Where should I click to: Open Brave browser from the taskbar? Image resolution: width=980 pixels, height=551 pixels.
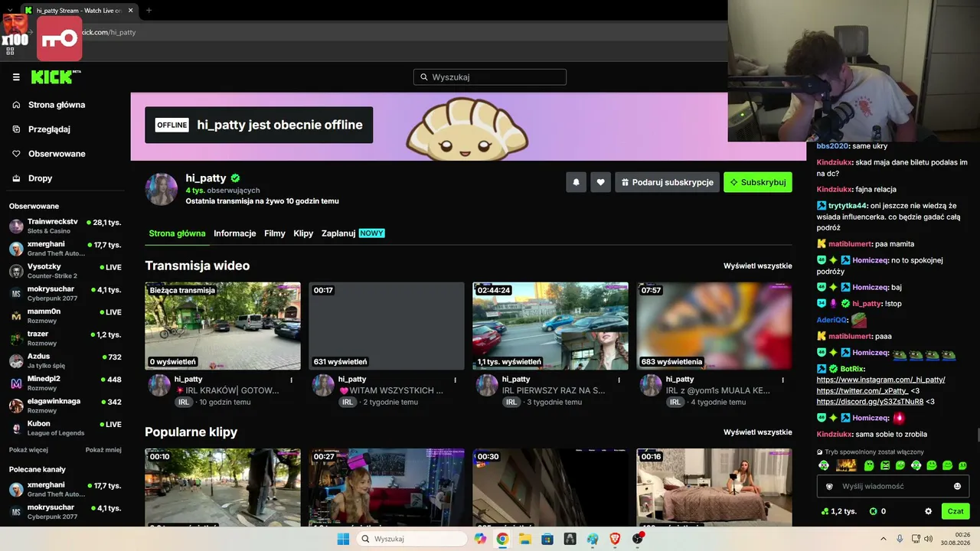[x=615, y=539]
